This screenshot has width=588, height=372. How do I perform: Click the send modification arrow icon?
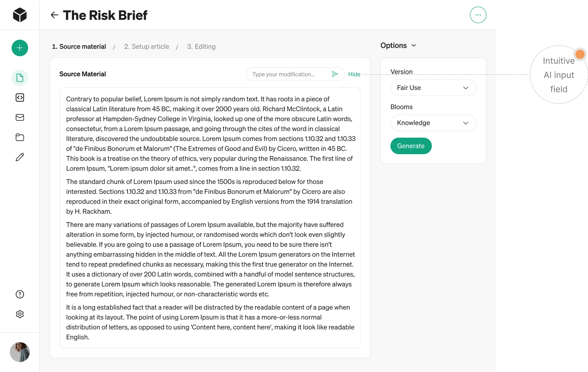pos(335,74)
